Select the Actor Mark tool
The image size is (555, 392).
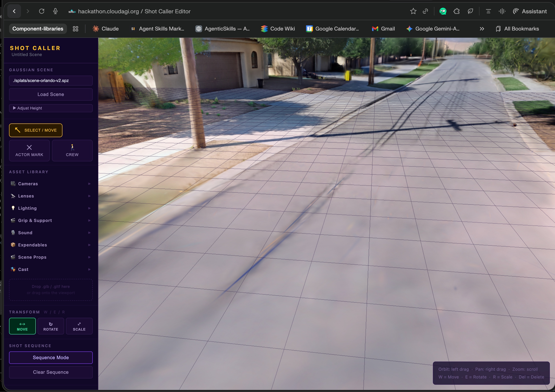coord(29,150)
